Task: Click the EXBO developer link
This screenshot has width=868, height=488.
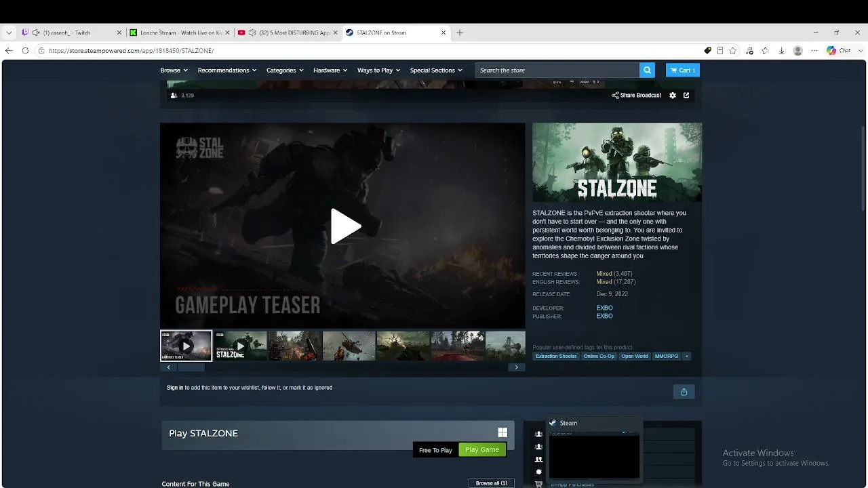Action: click(604, 308)
